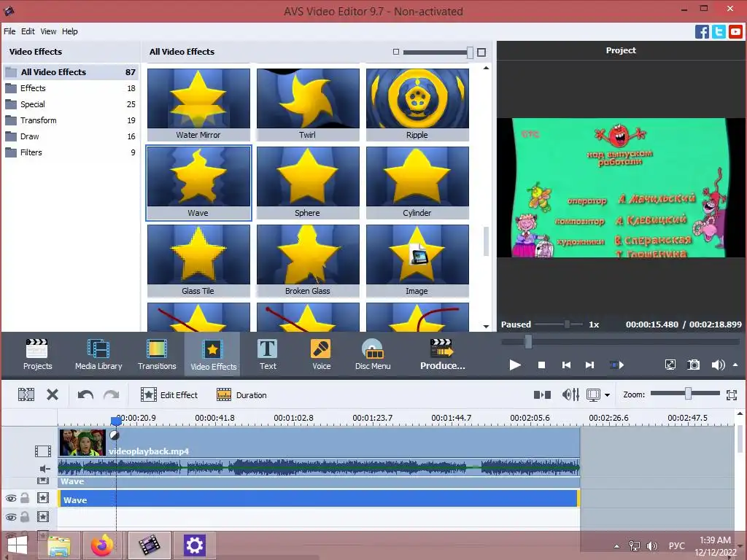This screenshot has height=560, width=747.
Task: Select the Broken Glass effect thumbnail
Action: (308, 260)
